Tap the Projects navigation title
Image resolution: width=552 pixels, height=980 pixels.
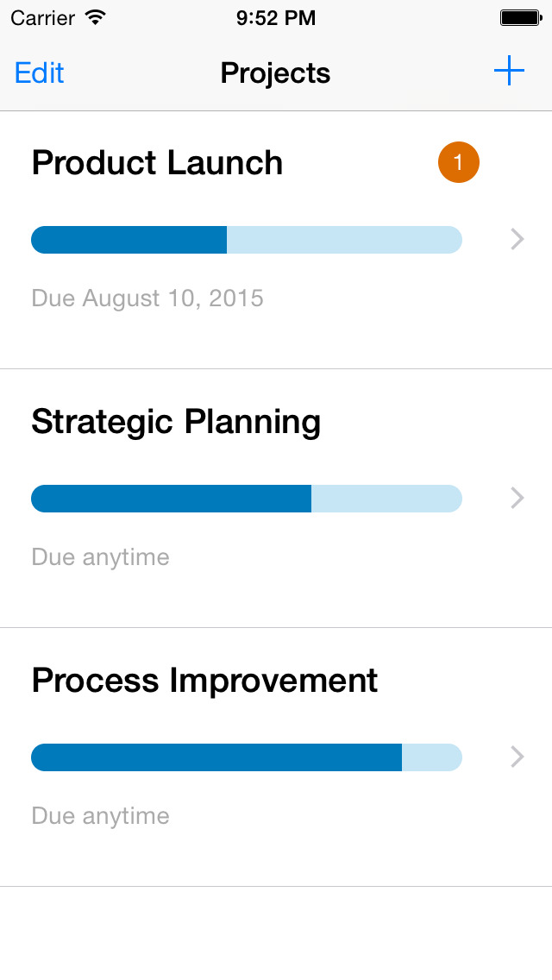coord(276,73)
